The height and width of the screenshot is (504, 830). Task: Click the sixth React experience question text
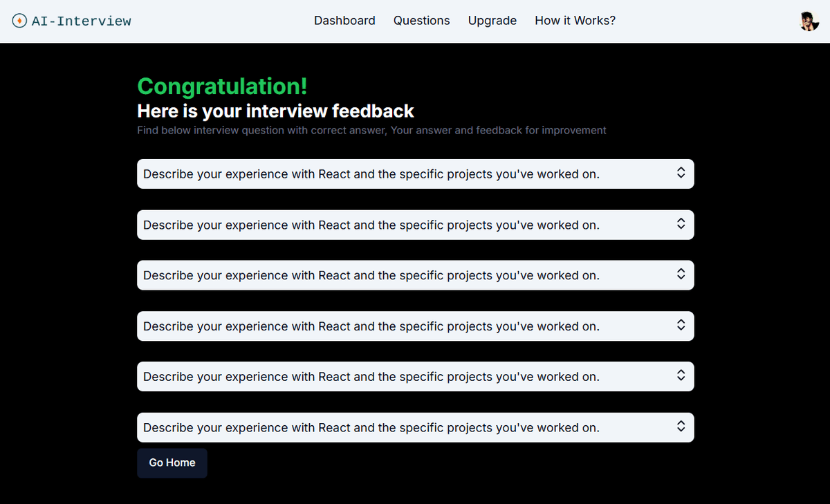tap(371, 428)
